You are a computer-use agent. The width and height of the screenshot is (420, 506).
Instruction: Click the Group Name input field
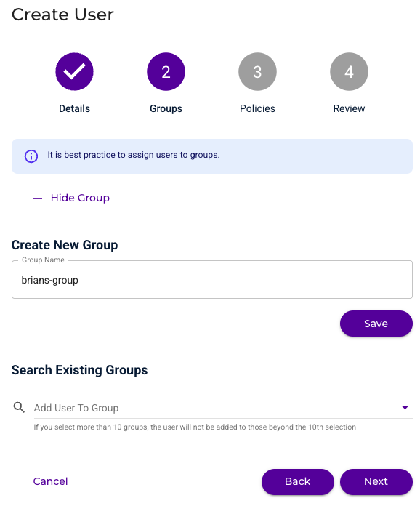coord(212,279)
